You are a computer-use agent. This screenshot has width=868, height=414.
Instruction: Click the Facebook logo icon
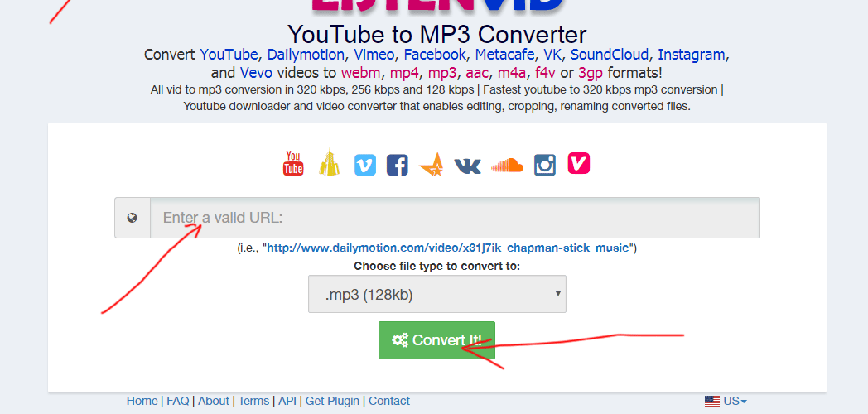click(398, 165)
